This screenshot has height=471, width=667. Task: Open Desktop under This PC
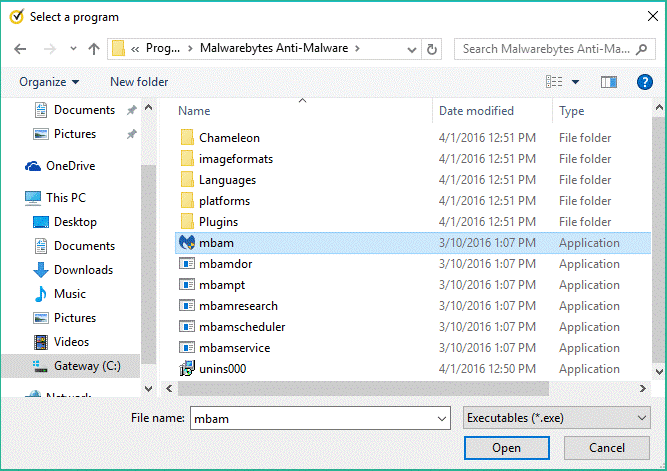click(x=65, y=222)
